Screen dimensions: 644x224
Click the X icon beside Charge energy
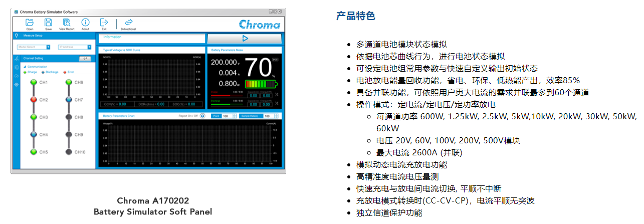click(x=277, y=94)
